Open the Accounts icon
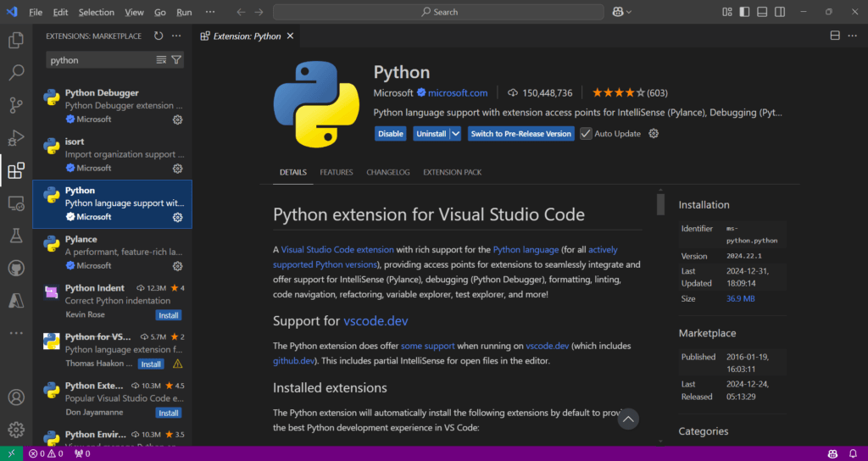 click(16, 397)
